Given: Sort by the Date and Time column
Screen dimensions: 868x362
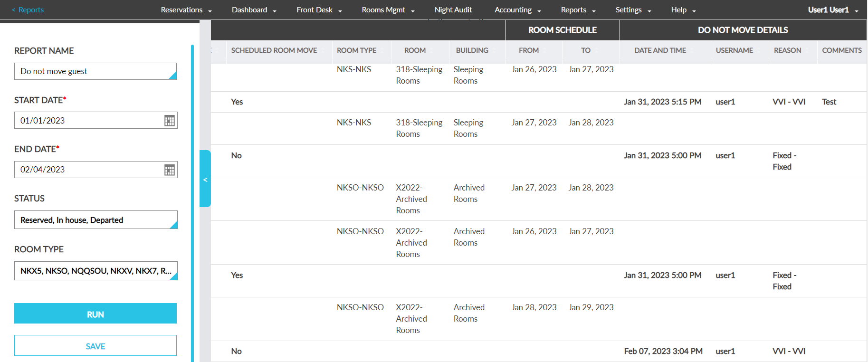Looking at the screenshot, I should (660, 50).
